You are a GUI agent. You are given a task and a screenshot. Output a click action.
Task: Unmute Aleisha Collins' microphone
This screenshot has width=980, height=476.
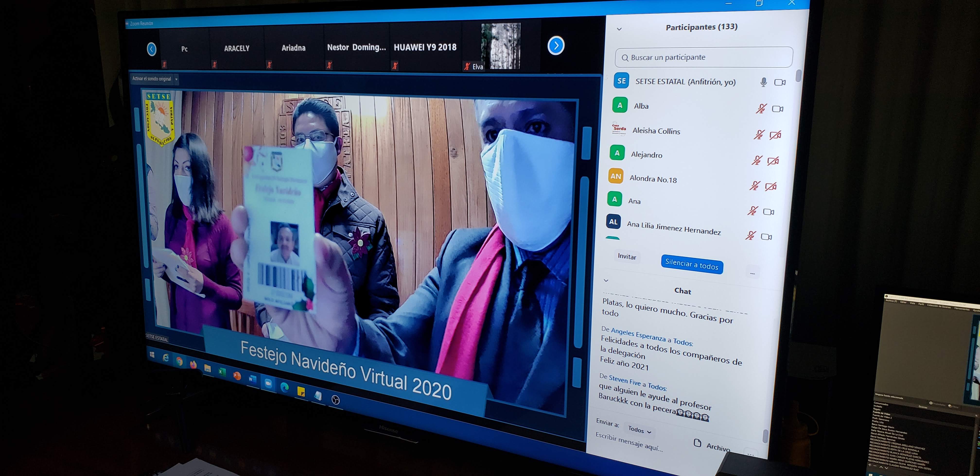point(759,134)
